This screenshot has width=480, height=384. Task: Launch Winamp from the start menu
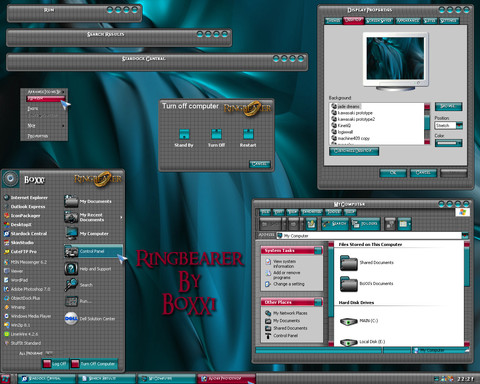(x=15, y=307)
